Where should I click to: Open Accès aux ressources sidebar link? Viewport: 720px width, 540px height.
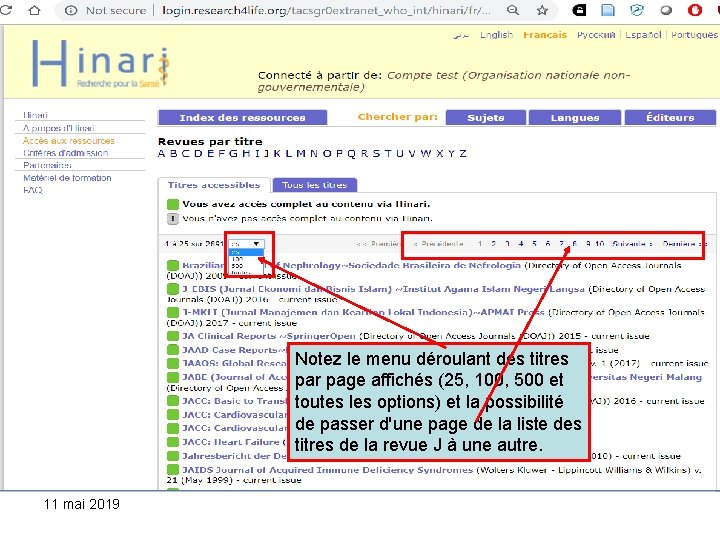69,141
